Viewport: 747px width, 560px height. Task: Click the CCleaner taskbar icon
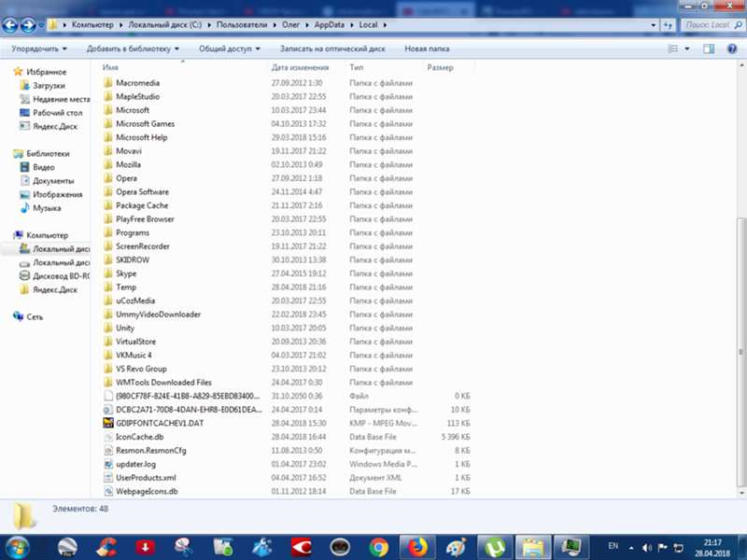108,546
